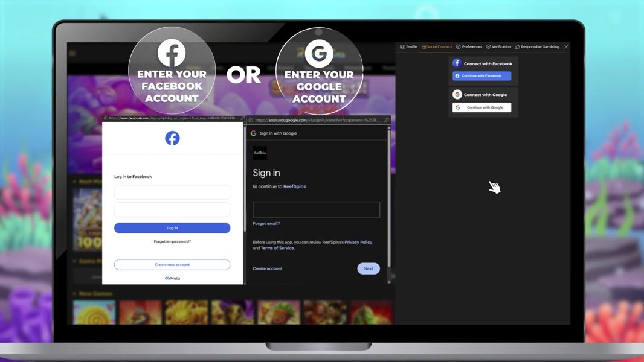Click the 'Log in to Facebook' text
The image size is (644, 362).
pos(133,177)
